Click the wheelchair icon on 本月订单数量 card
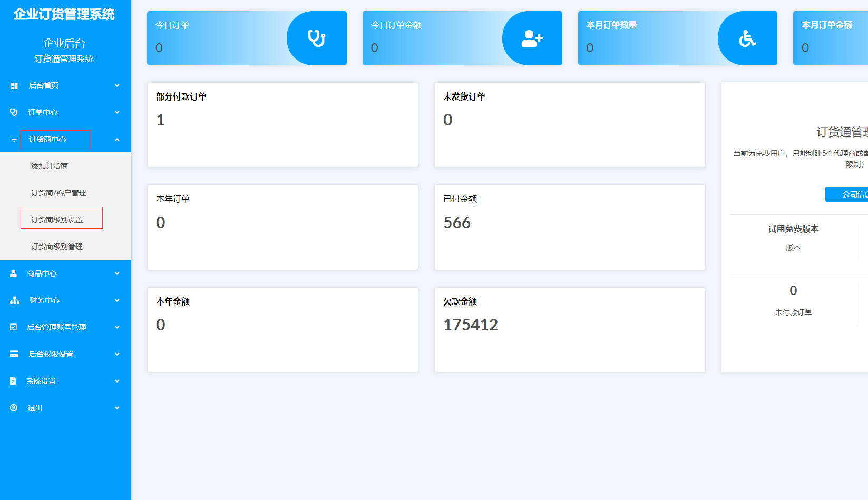 pyautogui.click(x=747, y=38)
